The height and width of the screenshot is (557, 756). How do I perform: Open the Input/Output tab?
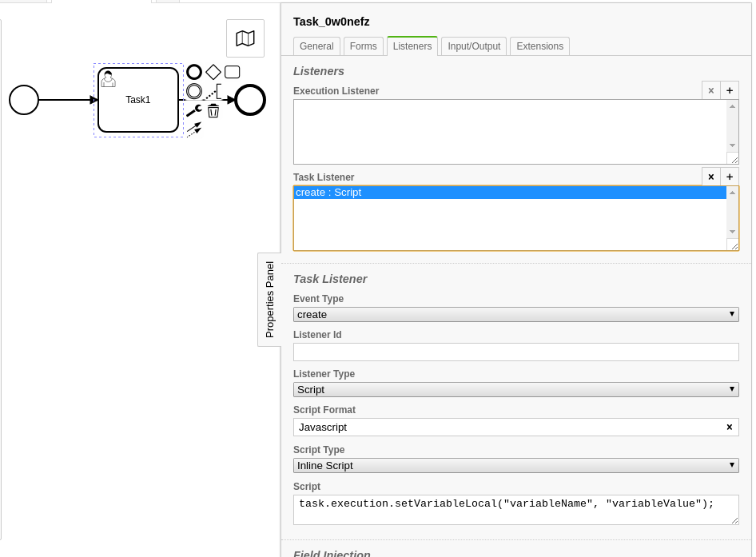(474, 46)
